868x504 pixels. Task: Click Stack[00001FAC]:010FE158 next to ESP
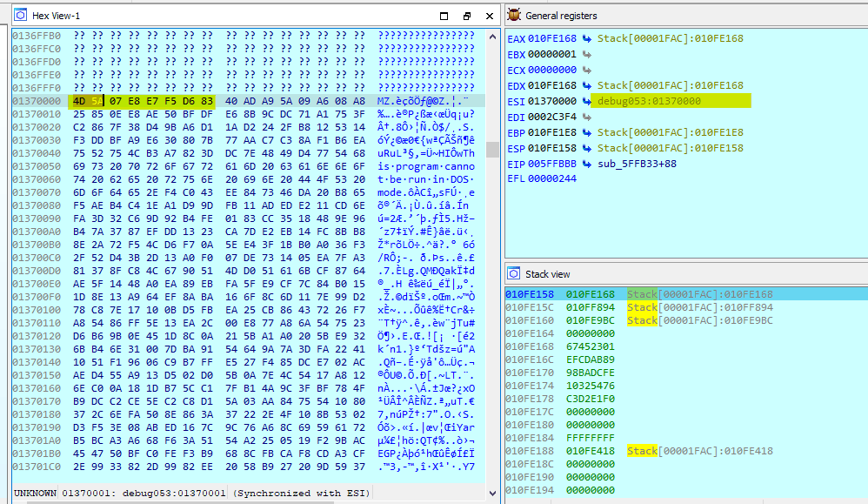pos(670,148)
